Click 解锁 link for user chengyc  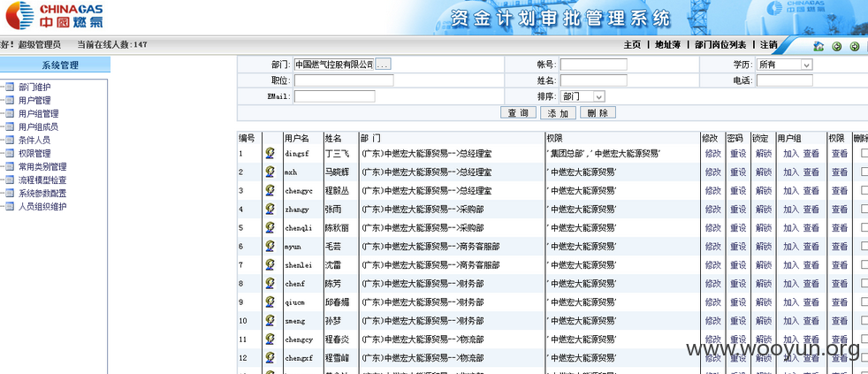[x=764, y=191]
